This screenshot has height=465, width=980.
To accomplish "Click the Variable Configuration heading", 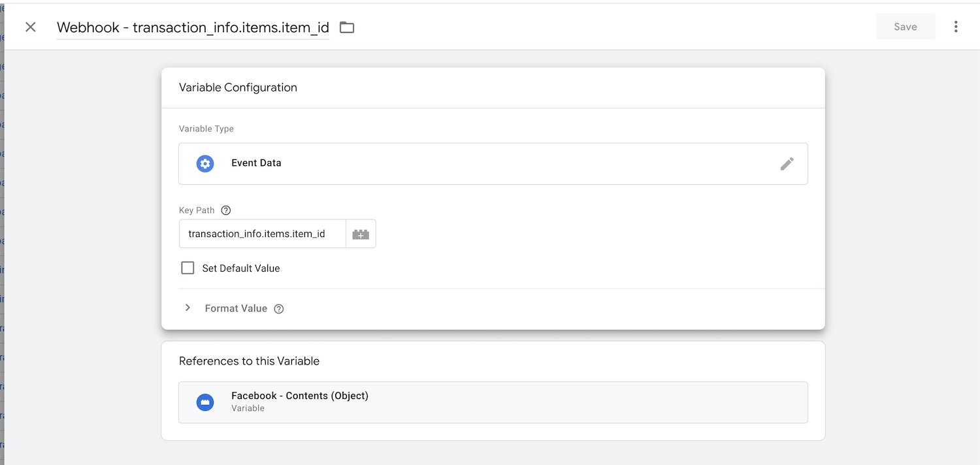I will 238,88.
